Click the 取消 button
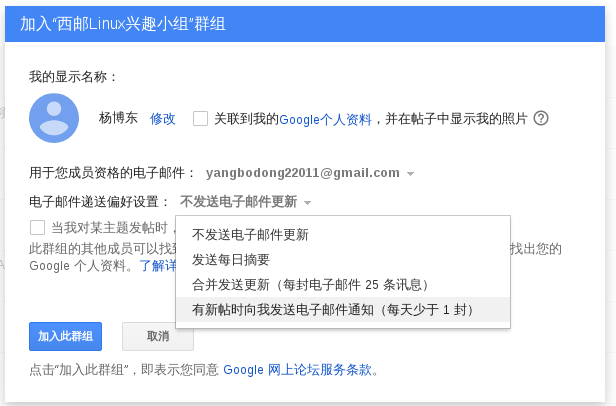This screenshot has height=406, width=616. tap(158, 336)
